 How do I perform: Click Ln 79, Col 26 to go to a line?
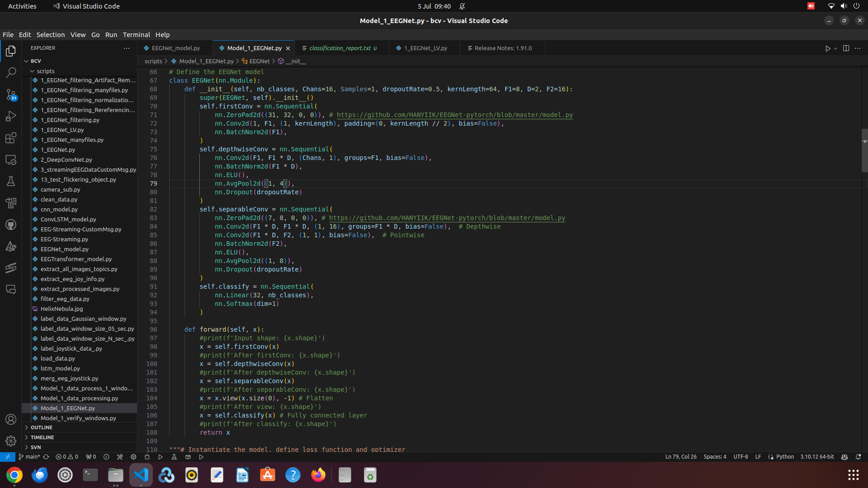click(680, 457)
